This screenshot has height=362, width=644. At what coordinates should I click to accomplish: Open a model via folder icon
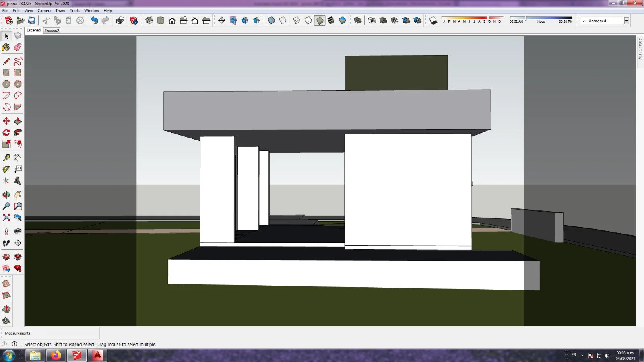(20, 21)
